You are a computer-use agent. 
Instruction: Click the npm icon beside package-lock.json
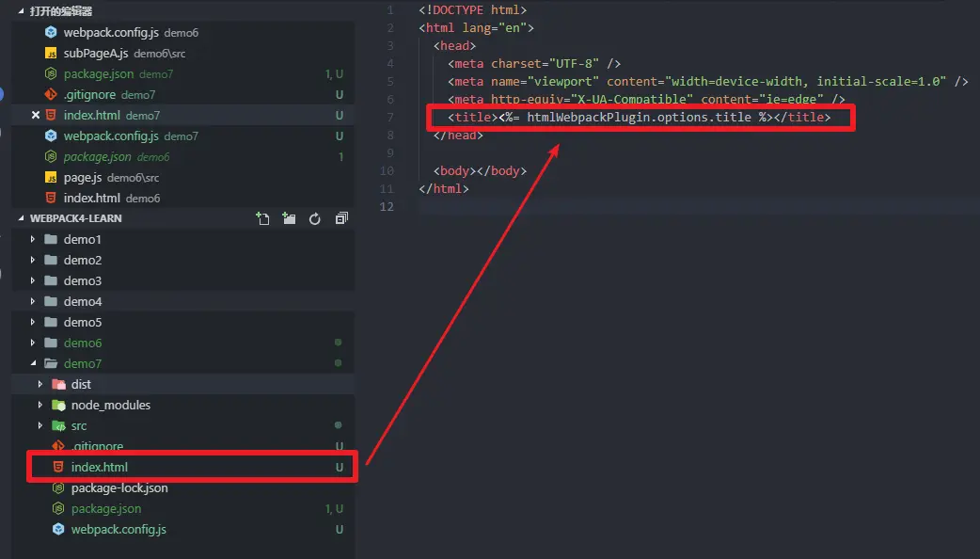point(58,487)
